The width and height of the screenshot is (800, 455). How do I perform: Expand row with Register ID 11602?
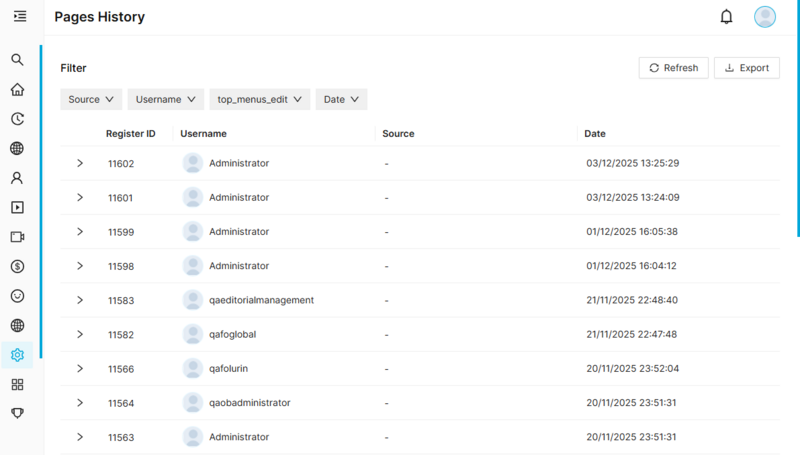[80, 163]
